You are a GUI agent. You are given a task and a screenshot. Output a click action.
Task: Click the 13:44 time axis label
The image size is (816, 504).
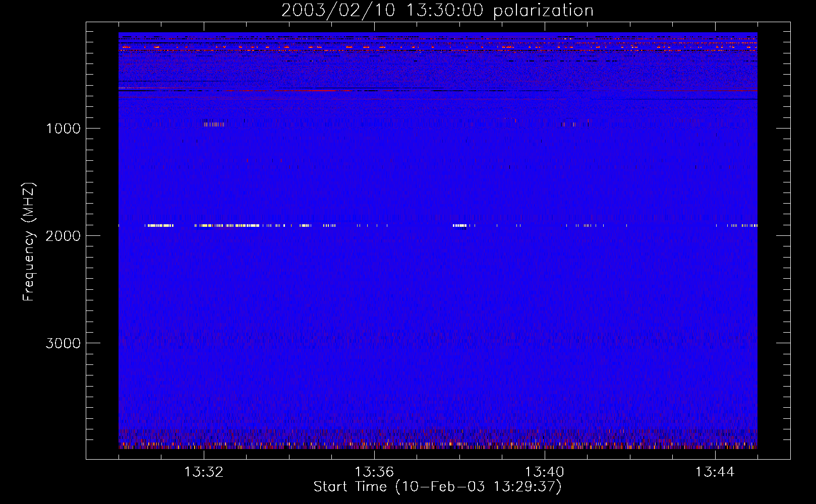(715, 472)
